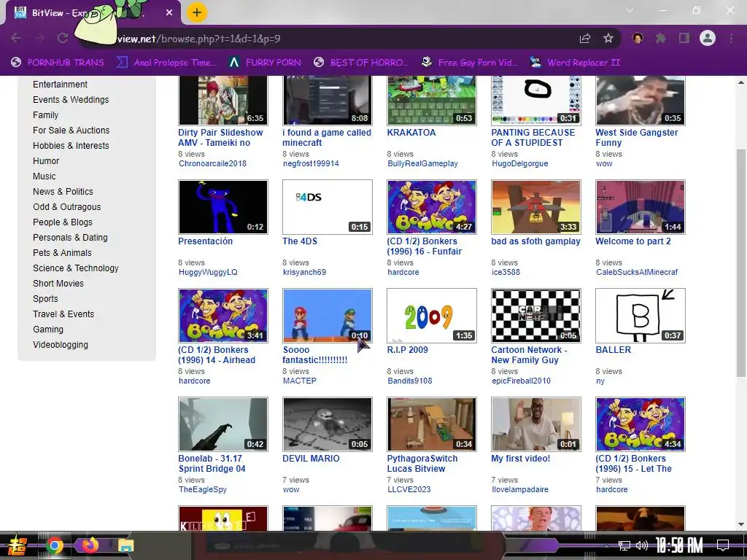This screenshot has width=747, height=560.
Task: Open the R.I.P 2009 video link
Action: (x=407, y=349)
